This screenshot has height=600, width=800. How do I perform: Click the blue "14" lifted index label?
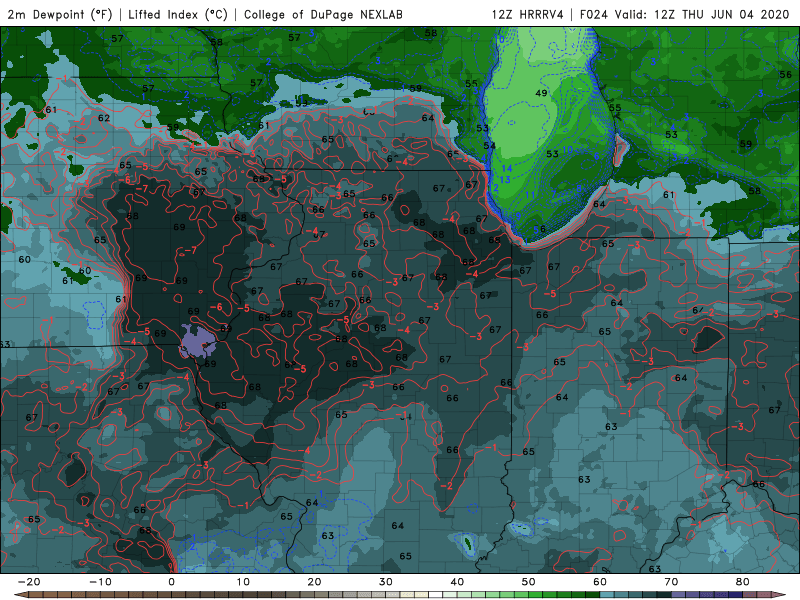pos(507,168)
